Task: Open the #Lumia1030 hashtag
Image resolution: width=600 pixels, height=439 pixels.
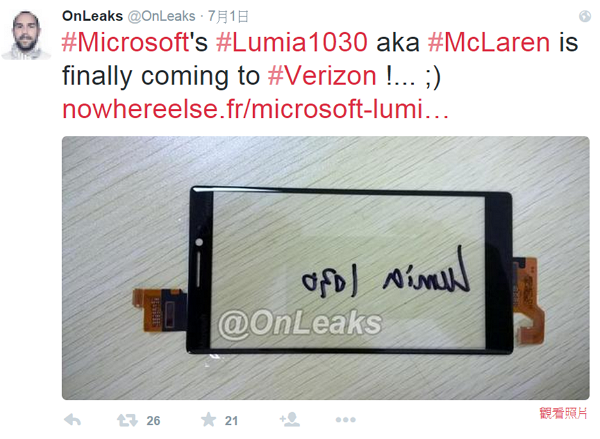Action: pos(292,42)
